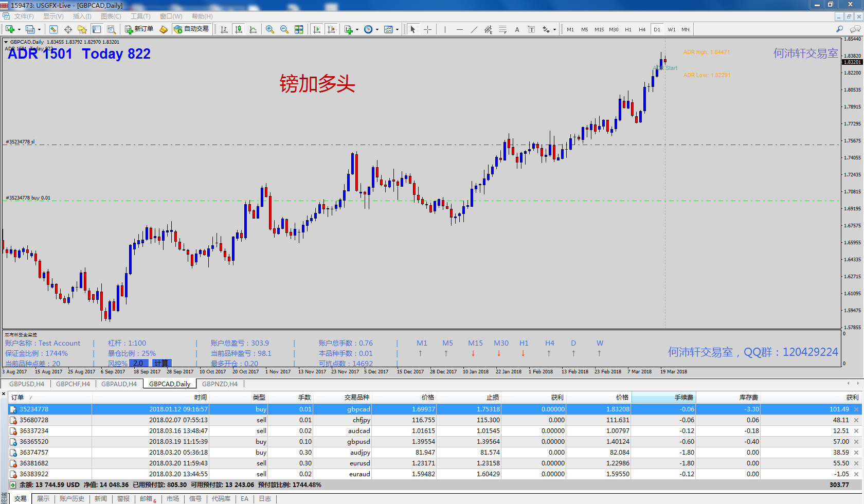Expand the New Chart dropdown arrow

click(19, 30)
